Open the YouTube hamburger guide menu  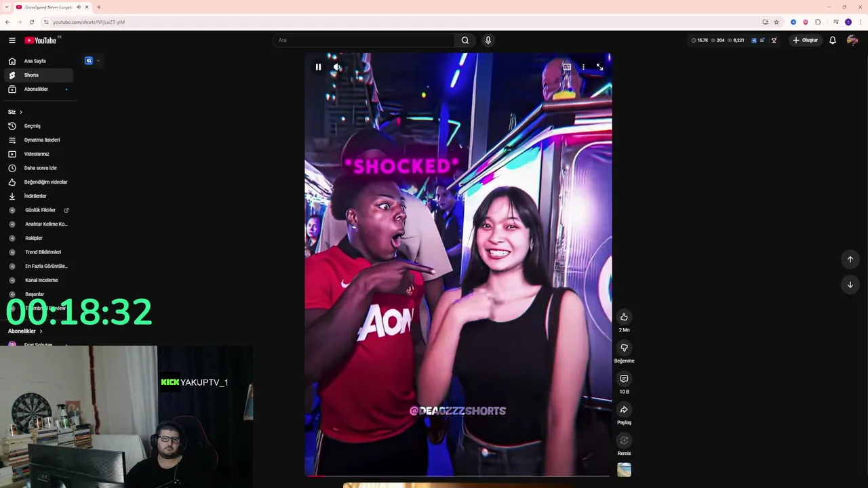12,40
